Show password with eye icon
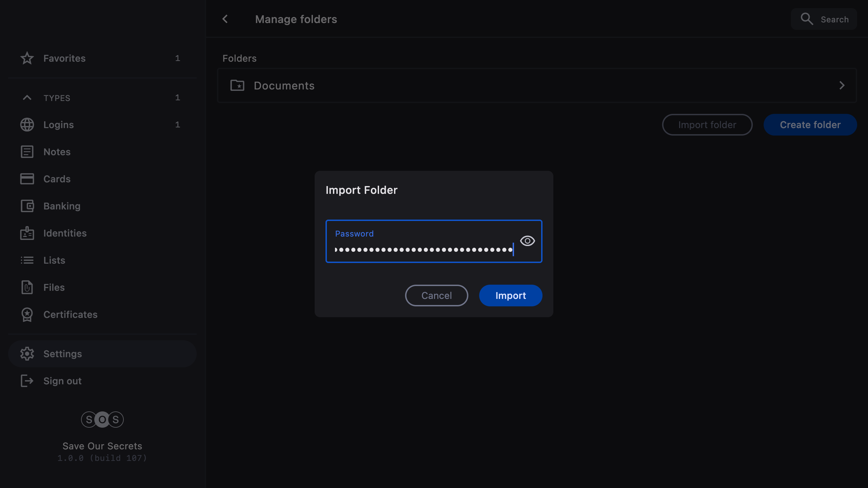The height and width of the screenshot is (488, 868). point(527,241)
